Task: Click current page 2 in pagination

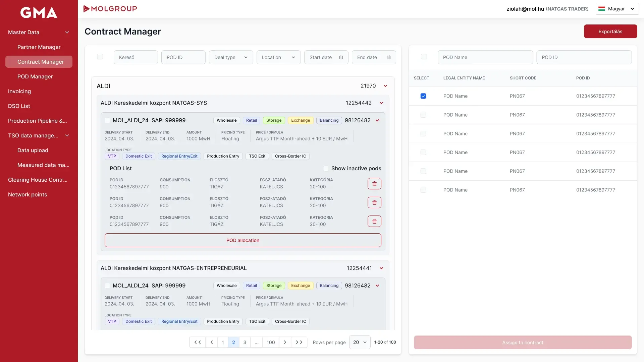Action: [234, 342]
